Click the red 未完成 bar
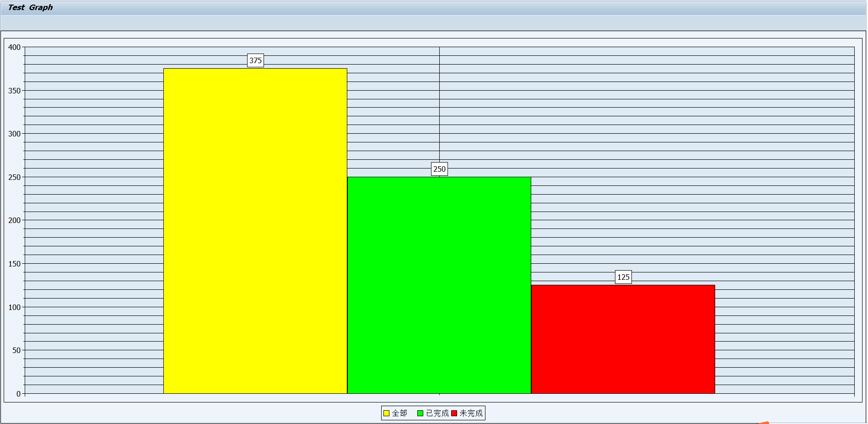The image size is (868, 424). pos(623,339)
